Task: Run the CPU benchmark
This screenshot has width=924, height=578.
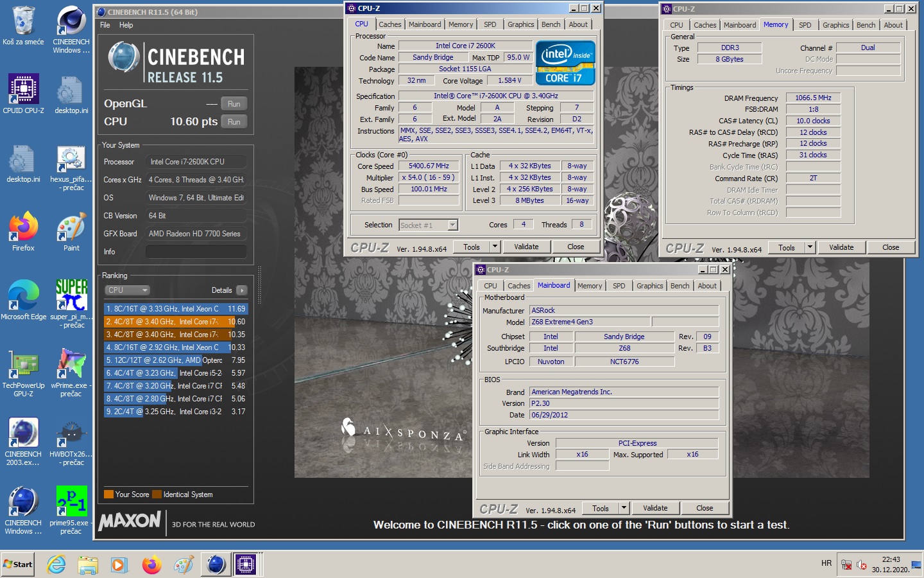Action: click(234, 122)
